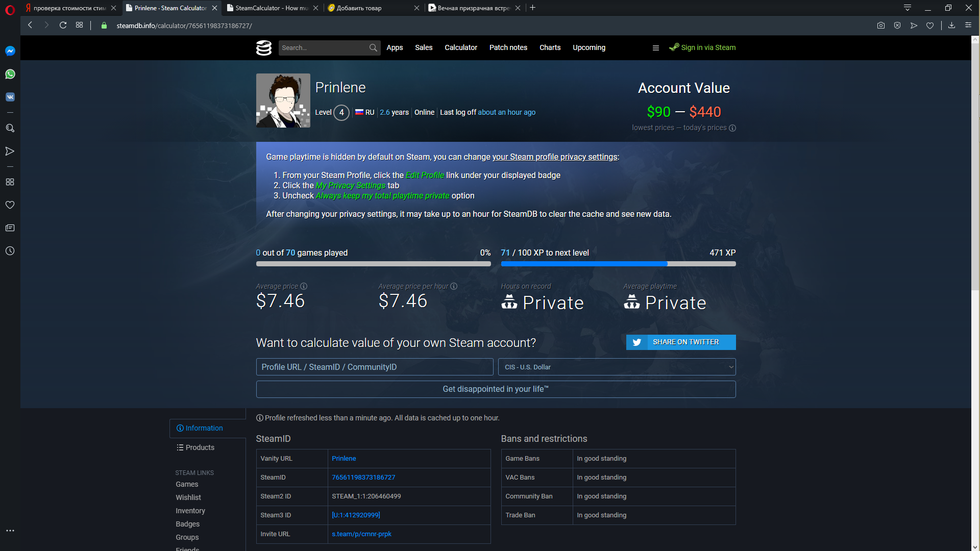Open sidebar three-dots settings
The image size is (980, 551).
tap(10, 531)
